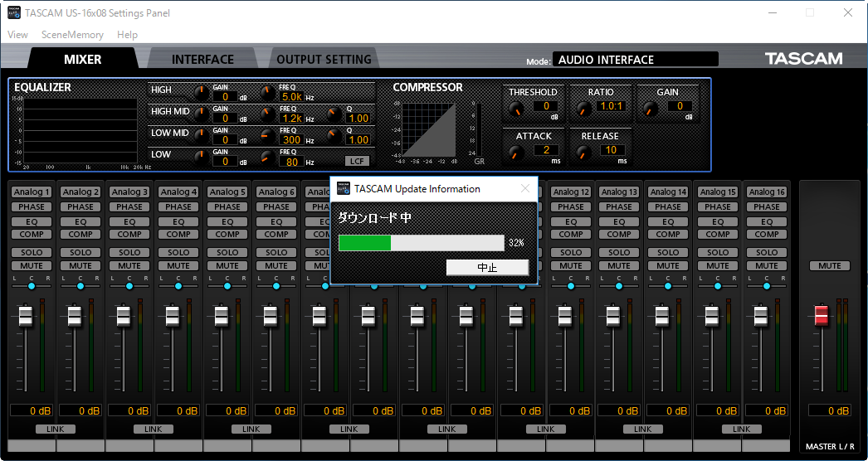Solo the Analog 4 channel
This screenshot has height=461, width=868.
178,252
